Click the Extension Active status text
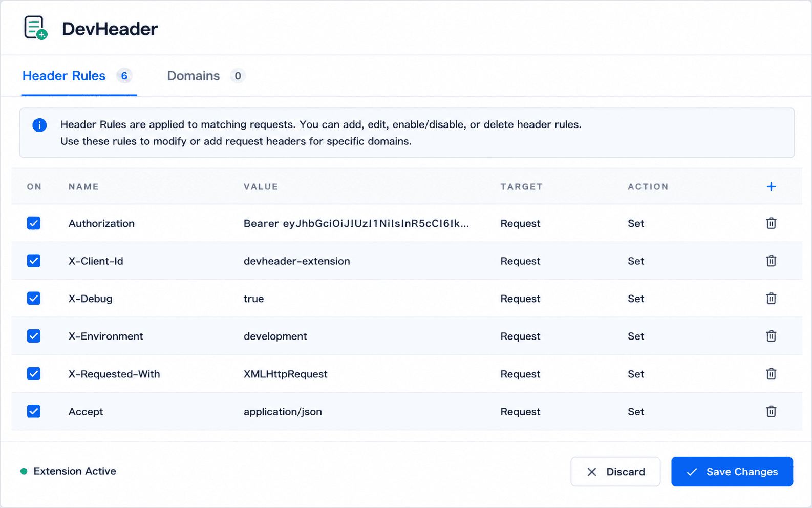The height and width of the screenshot is (508, 812). [75, 471]
